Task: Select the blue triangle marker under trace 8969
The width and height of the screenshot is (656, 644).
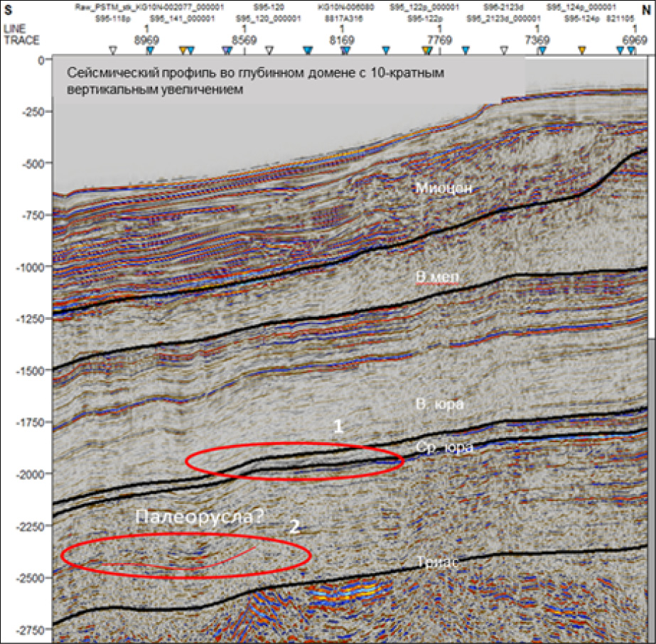Action: coord(149,50)
